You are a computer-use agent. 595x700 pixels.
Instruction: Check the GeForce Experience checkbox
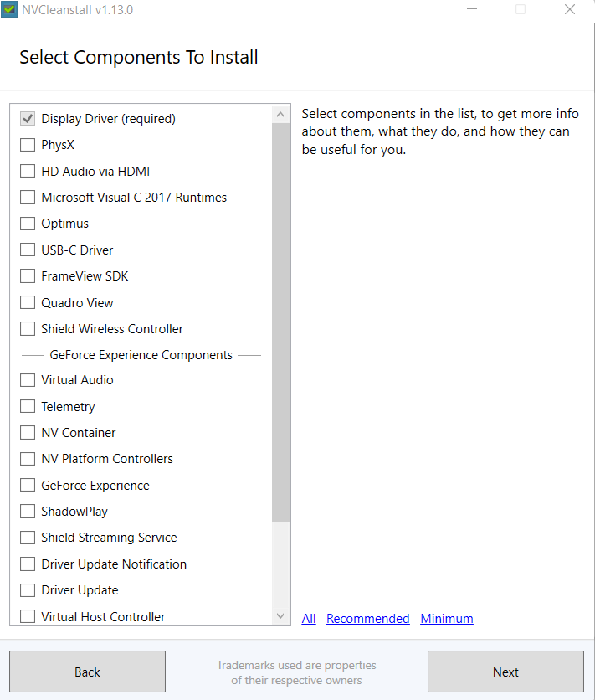[x=28, y=486]
